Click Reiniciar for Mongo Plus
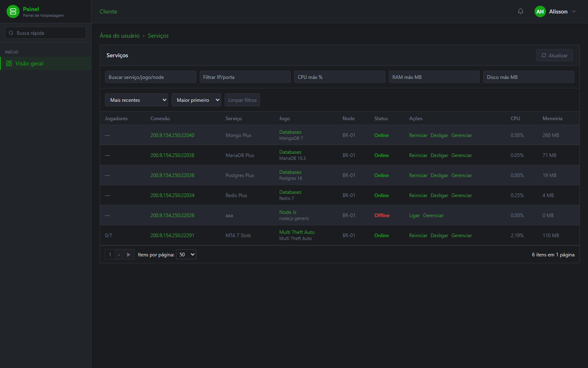This screenshot has width=588, height=368. click(418, 135)
